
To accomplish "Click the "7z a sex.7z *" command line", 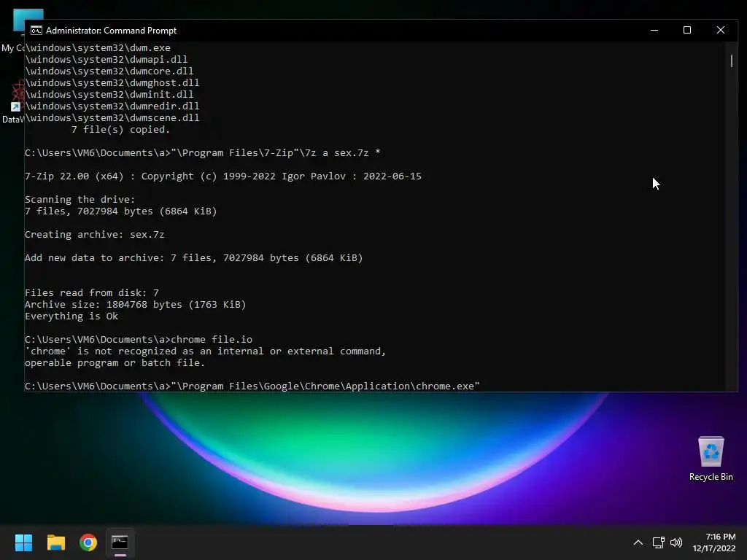I will pyautogui.click(x=203, y=153).
